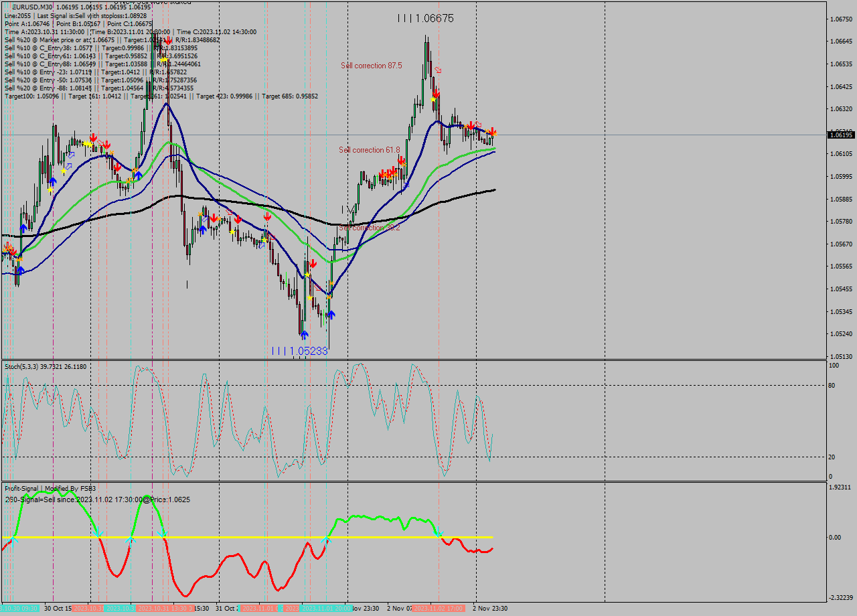Click 1.06425 on the price scale
Screen dimensions: 857x616
point(840,86)
